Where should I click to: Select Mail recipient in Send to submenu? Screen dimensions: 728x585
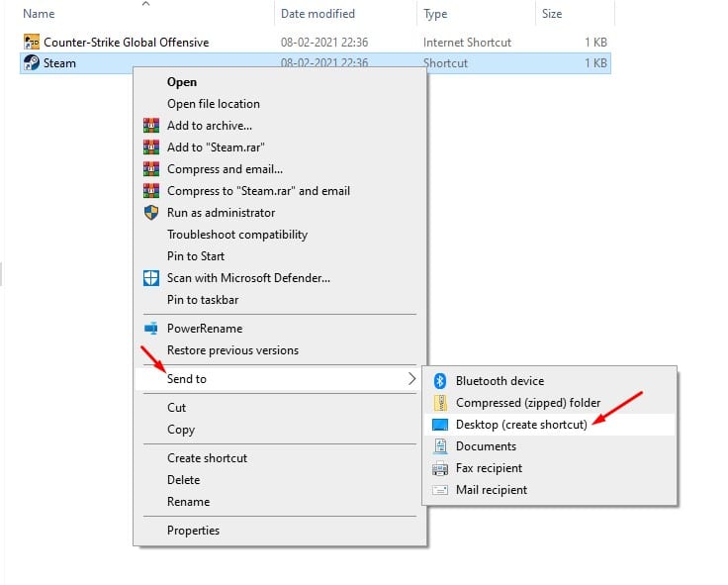(492, 490)
